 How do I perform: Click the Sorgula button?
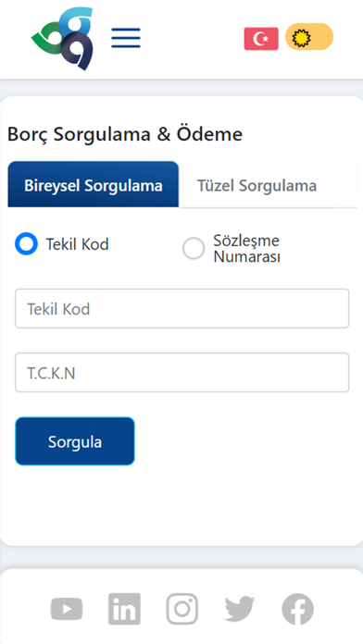75,441
